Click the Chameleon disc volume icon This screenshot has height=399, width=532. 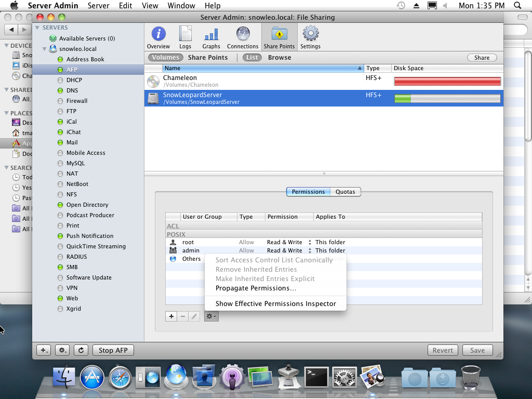point(153,82)
